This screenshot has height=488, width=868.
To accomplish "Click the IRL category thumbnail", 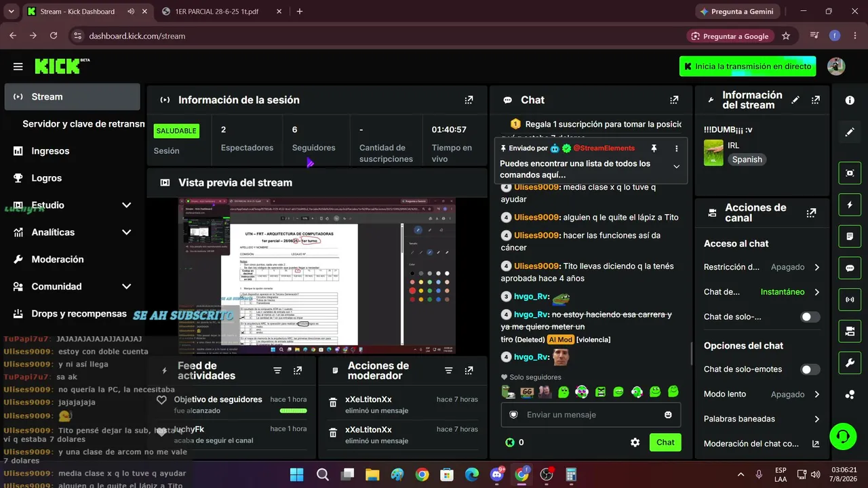I will 713,152.
